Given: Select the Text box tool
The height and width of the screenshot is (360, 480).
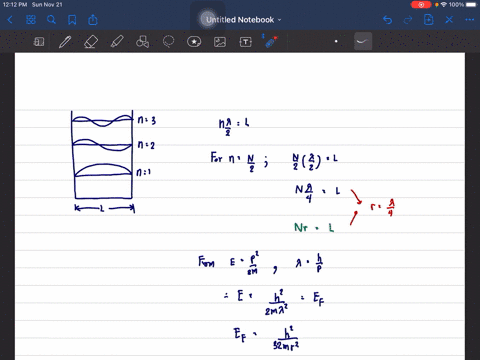Looking at the screenshot, I should click(246, 42).
